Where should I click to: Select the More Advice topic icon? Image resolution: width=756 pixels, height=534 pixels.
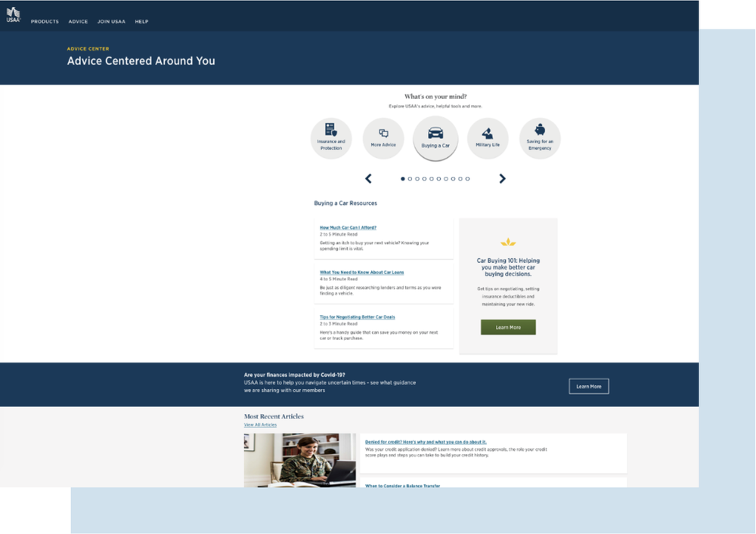click(383, 138)
